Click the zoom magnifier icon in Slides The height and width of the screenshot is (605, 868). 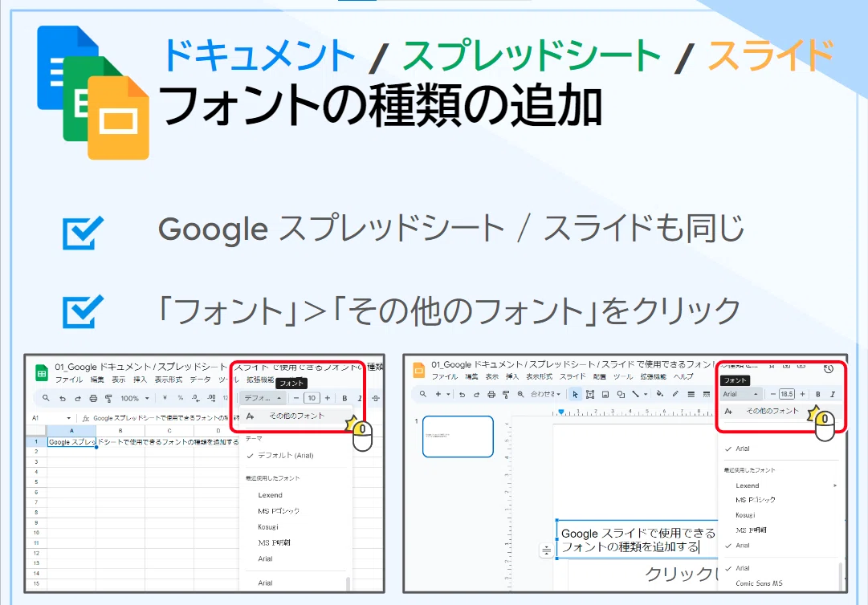tap(520, 394)
